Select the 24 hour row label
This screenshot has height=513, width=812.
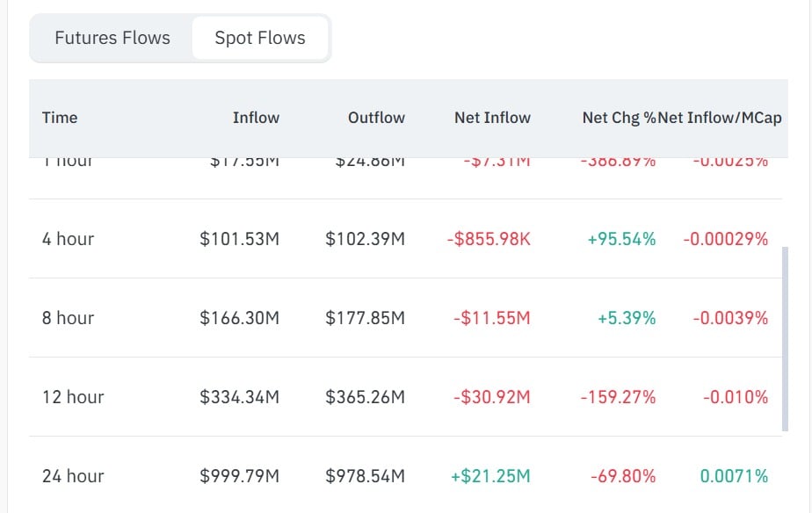pos(73,476)
